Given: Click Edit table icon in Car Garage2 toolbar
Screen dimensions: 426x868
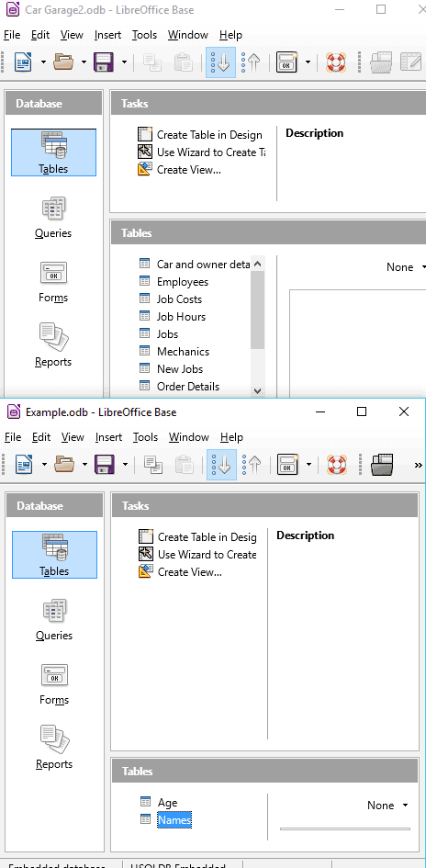Looking at the screenshot, I should (411, 62).
